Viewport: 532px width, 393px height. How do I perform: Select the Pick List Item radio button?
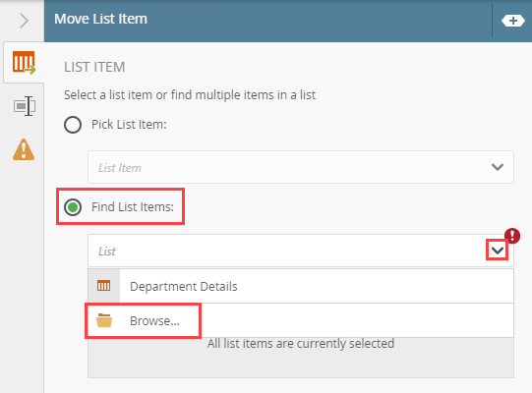coord(73,125)
